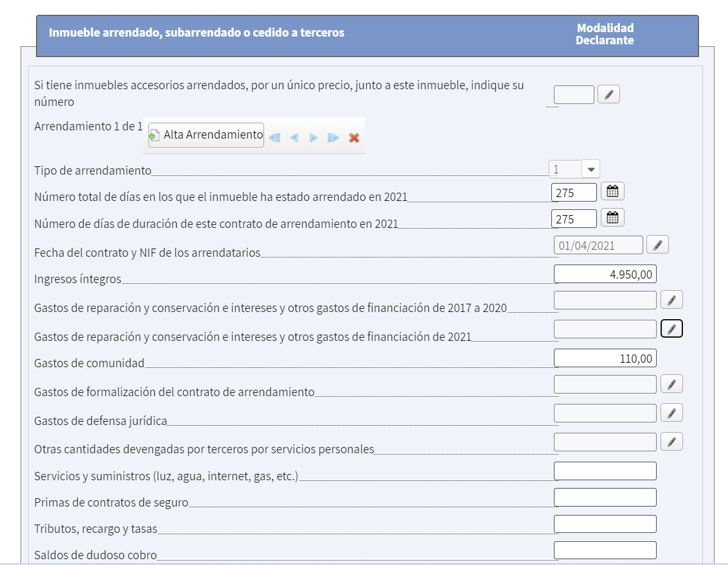Screen dimensions: 728x565
Task: Click 'Primas de contratos de seguro' label
Action: point(111,502)
